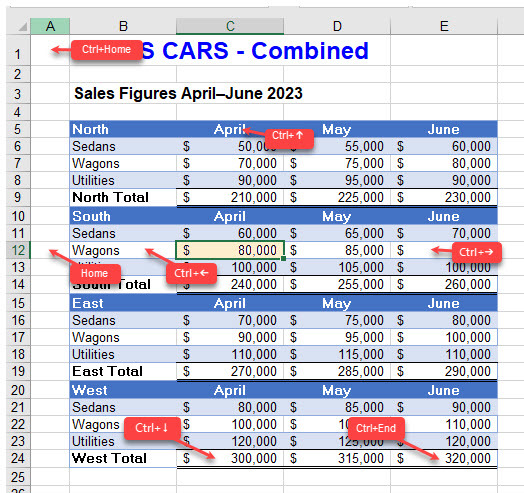Click the Sales Figures April–June 2023 heading
524x493 pixels.
188,93
